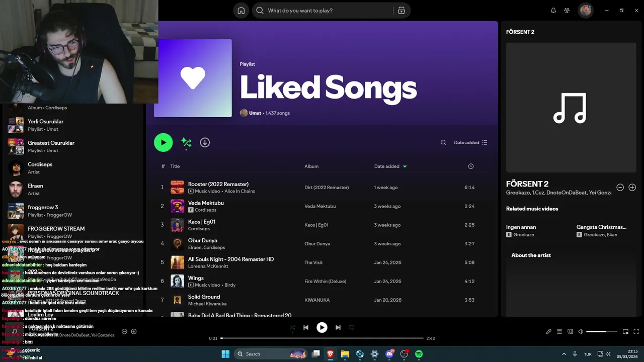Open artist link Michael Kiwanuka
Image resolution: width=644 pixels, height=362 pixels.
click(x=207, y=304)
